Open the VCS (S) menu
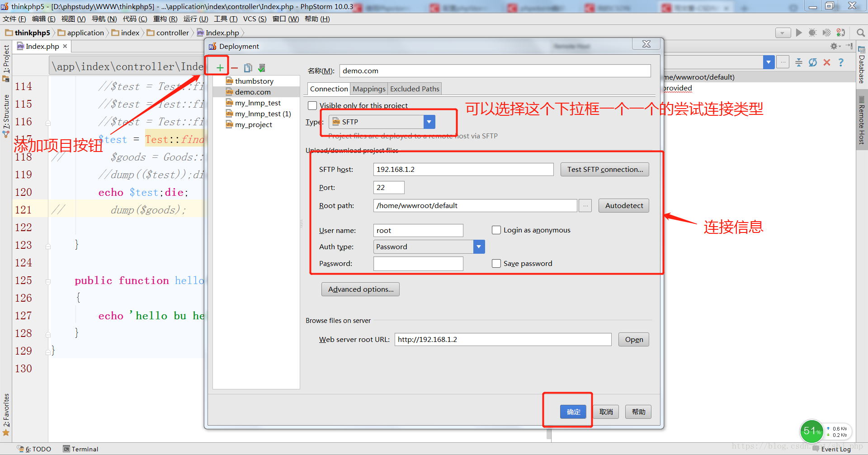 [x=255, y=19]
